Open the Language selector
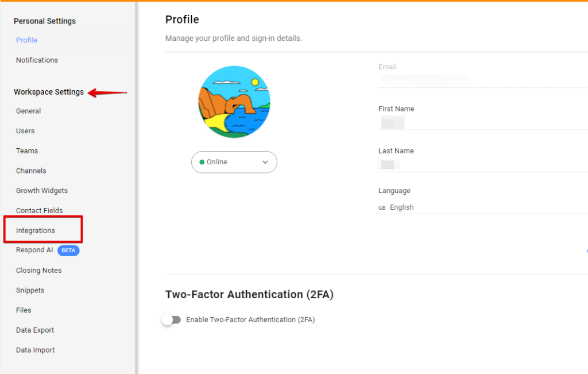Image resolution: width=588 pixels, height=374 pixels. pos(482,207)
